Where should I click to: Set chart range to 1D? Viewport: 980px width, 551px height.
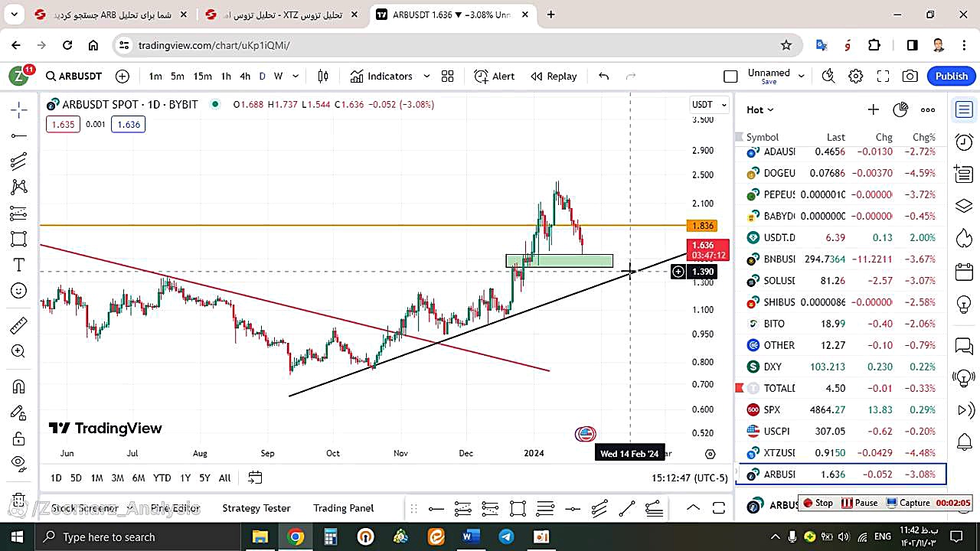pyautogui.click(x=56, y=478)
